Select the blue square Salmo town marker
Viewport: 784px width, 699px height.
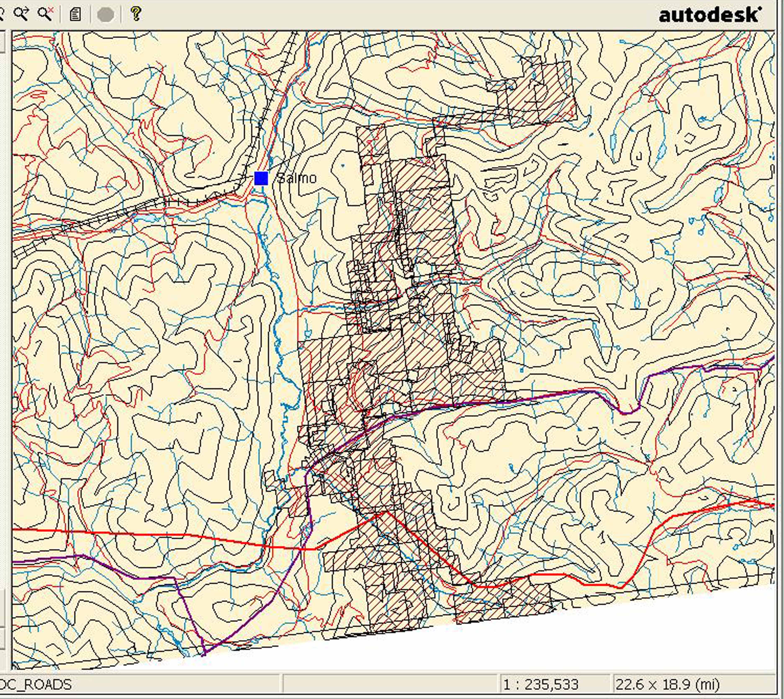(261, 178)
